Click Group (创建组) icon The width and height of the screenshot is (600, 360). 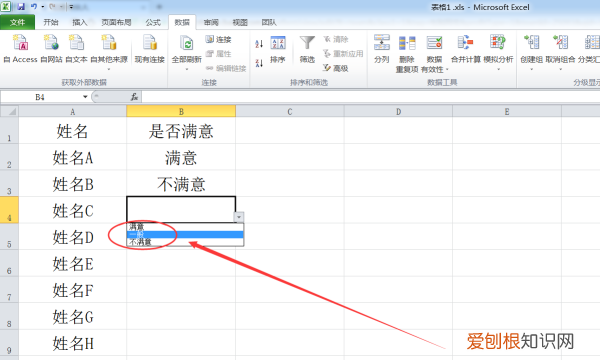532,43
